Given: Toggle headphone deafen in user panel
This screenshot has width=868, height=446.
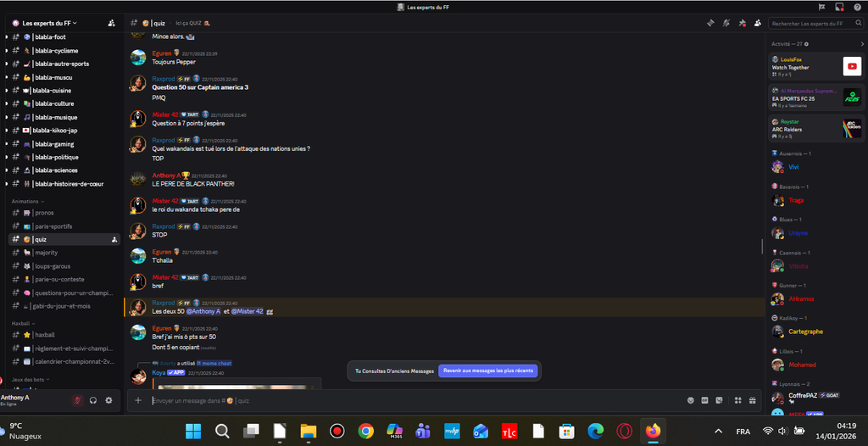Looking at the screenshot, I should click(93, 400).
